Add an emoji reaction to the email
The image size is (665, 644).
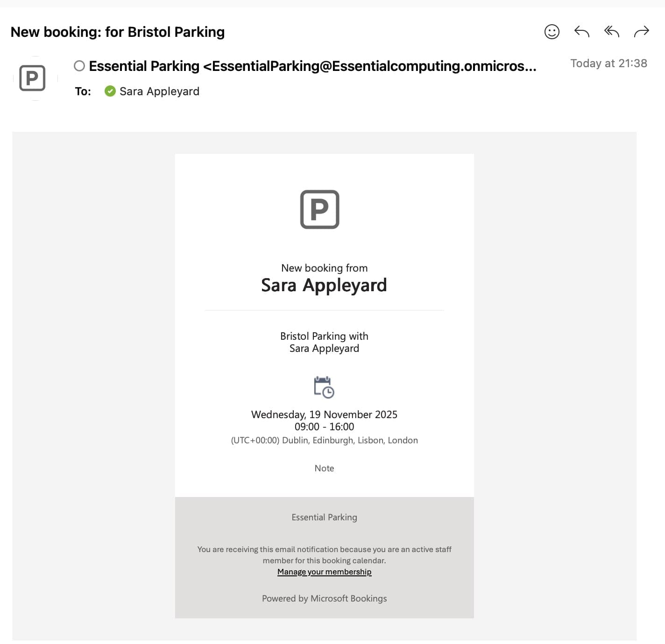point(552,32)
